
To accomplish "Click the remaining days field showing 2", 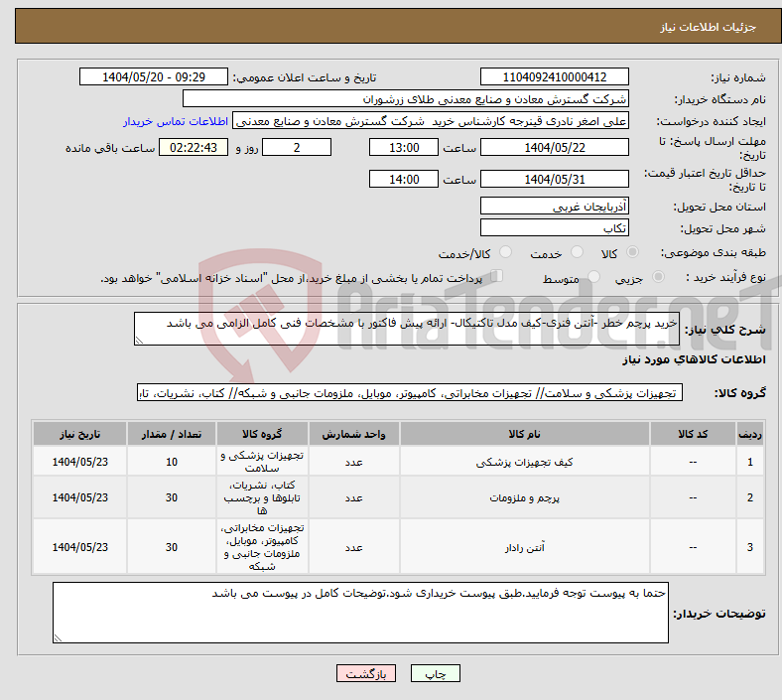I will 297,147.
